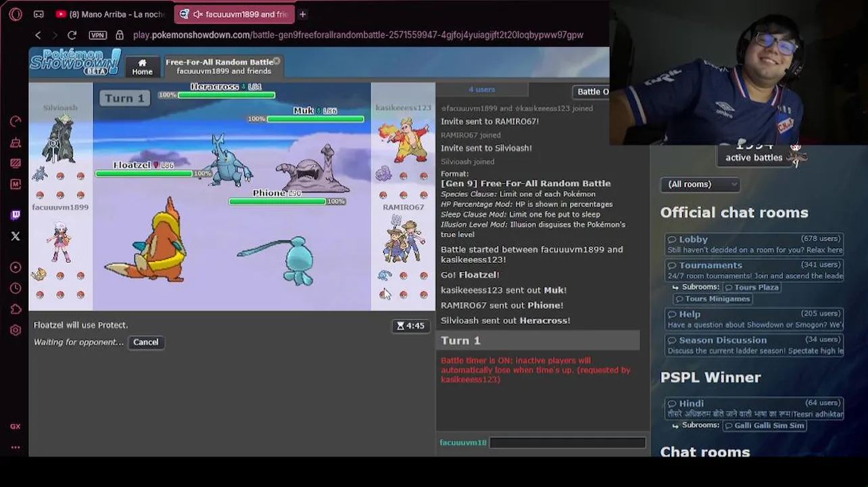This screenshot has width=868, height=487.
Task: Select the facuuuvm1899 and friends browser tab
Action: pos(234,14)
